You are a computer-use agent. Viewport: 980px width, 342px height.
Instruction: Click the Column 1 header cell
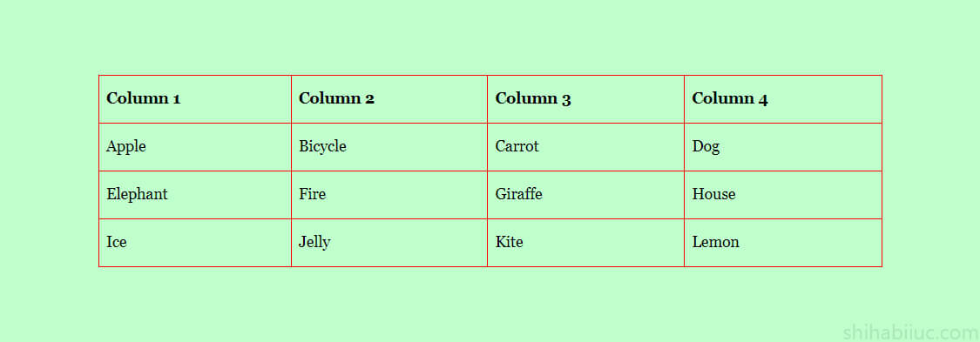[195, 99]
